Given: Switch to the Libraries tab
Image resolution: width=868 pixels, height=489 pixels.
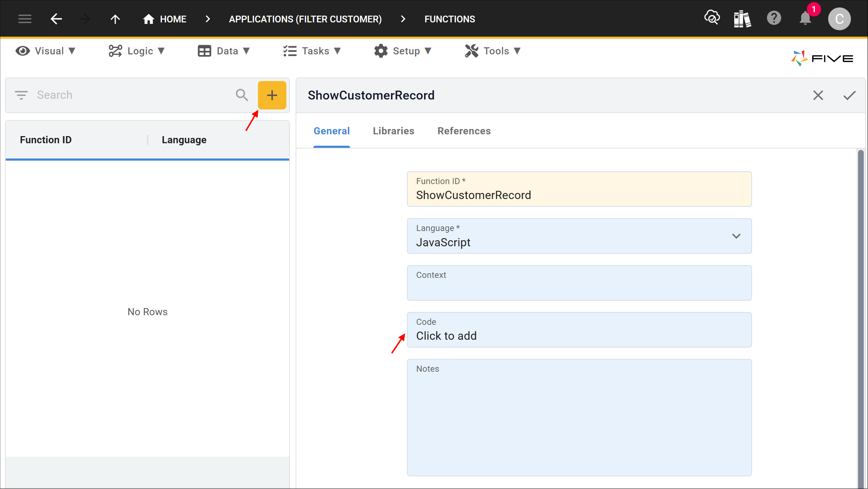Looking at the screenshot, I should click(x=393, y=131).
